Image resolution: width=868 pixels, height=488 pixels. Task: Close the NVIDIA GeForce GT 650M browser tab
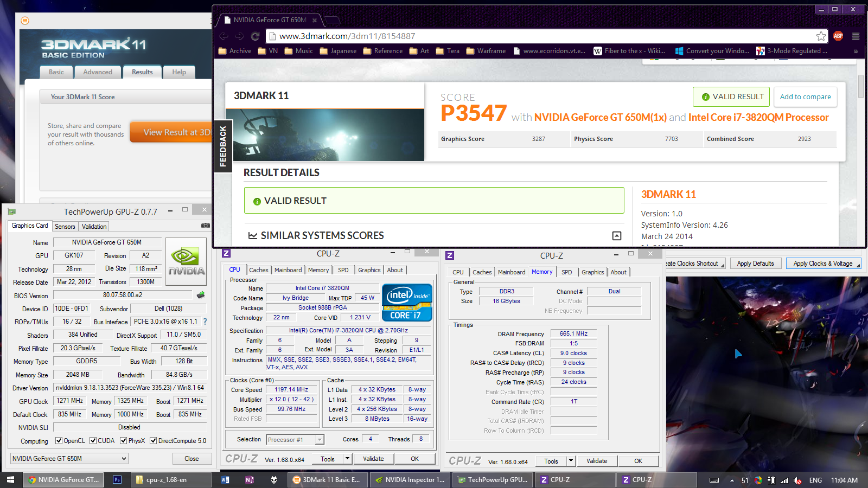[x=315, y=21]
